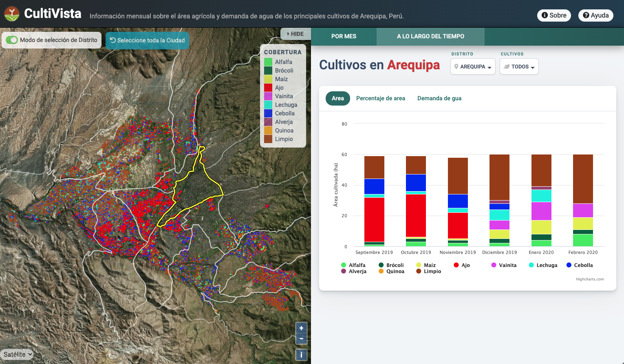Open the Highcharts.com credit link
The height and width of the screenshot is (364, 624).
click(589, 279)
